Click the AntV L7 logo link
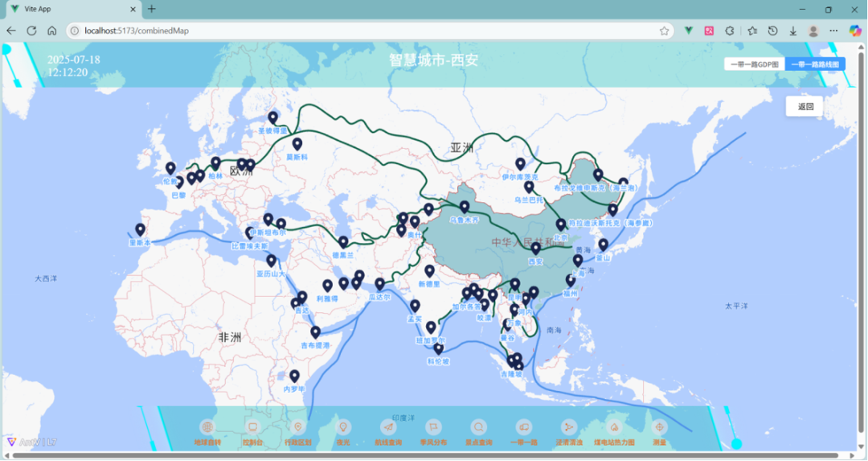Image resolution: width=868 pixels, height=461 pixels. pyautogui.click(x=32, y=442)
